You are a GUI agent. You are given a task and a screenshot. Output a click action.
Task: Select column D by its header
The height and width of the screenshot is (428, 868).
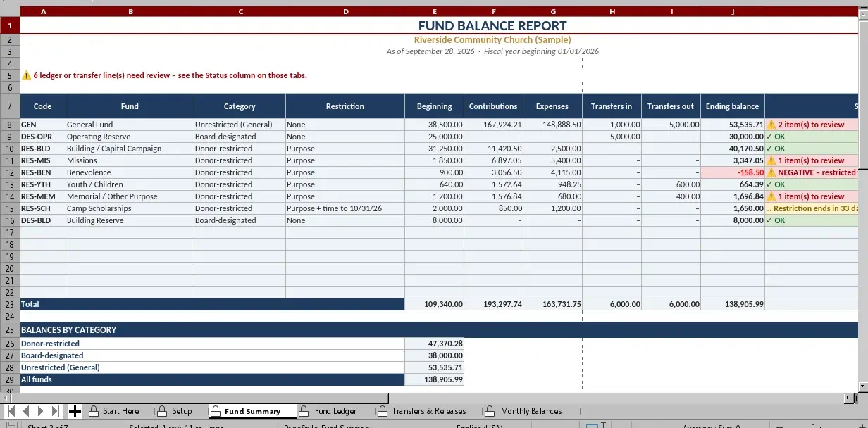(x=345, y=11)
